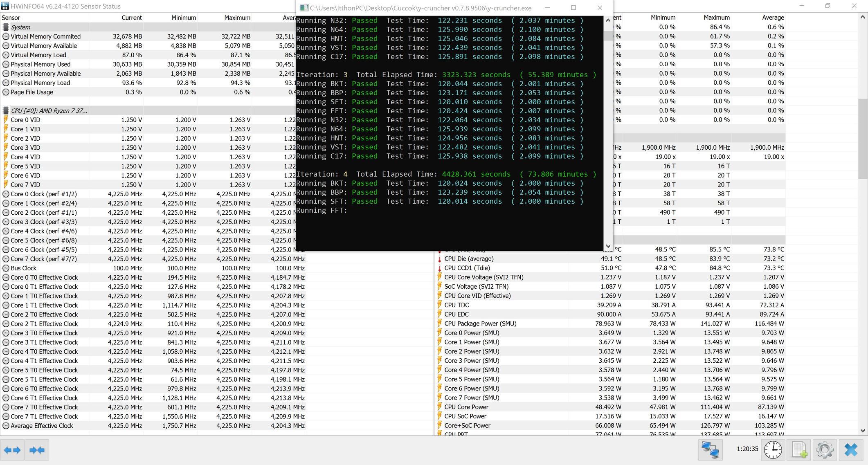Click the CPU Die (average) thermometer icon
Viewport: 868px width, 465px height.
point(440,259)
